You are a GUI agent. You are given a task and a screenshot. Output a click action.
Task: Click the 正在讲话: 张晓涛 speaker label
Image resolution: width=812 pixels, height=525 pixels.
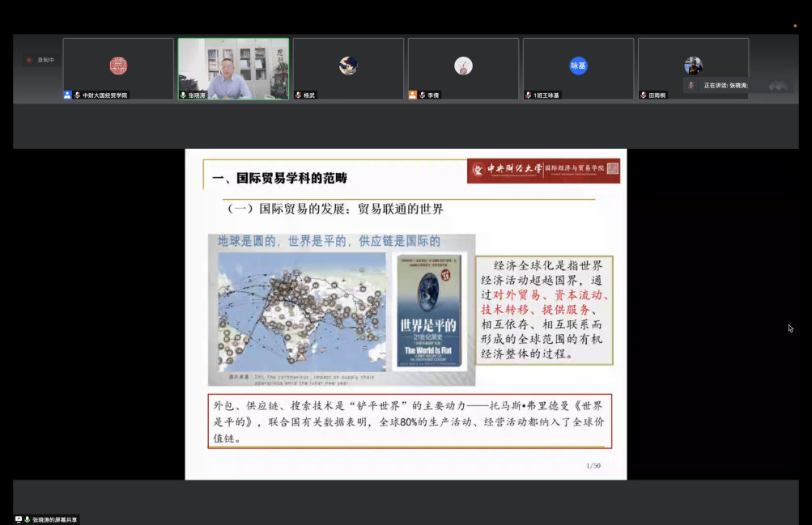pyautogui.click(x=725, y=85)
